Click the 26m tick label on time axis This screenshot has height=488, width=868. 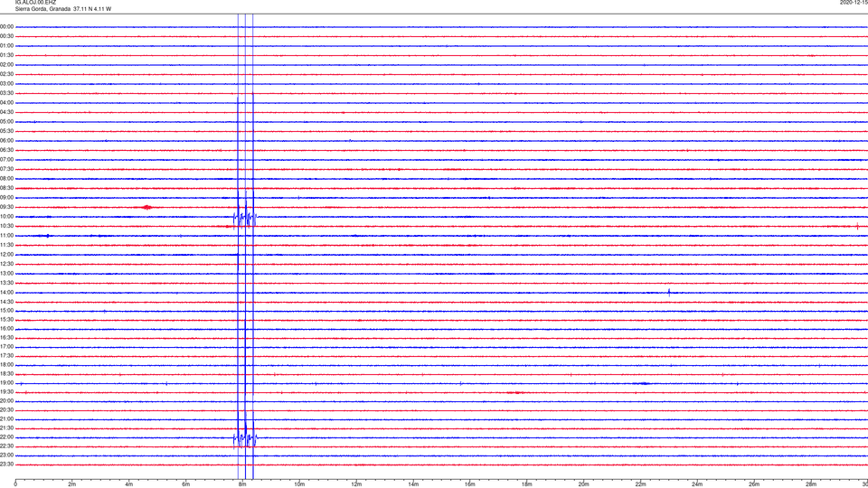pyautogui.click(x=754, y=484)
